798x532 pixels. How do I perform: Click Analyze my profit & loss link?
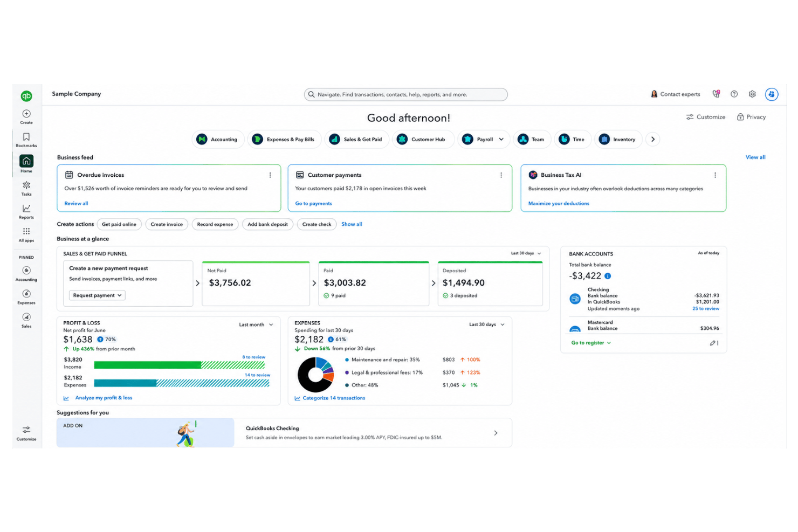(104, 398)
